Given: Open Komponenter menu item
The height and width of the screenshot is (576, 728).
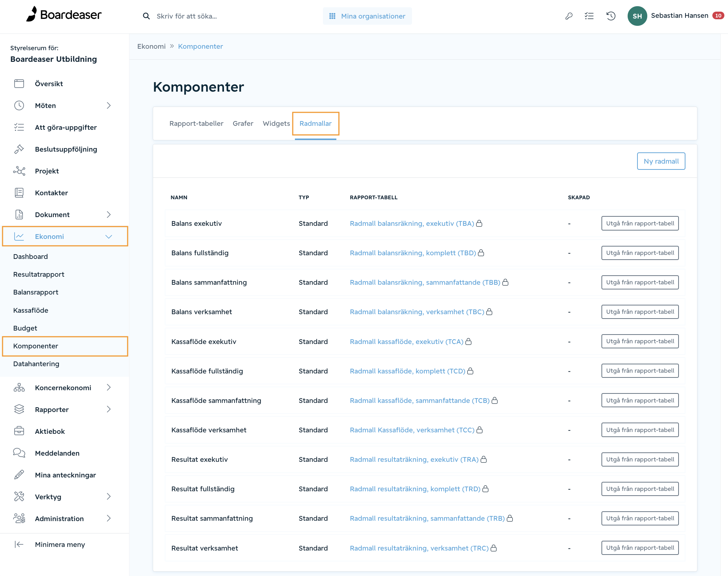Looking at the screenshot, I should click(x=36, y=346).
